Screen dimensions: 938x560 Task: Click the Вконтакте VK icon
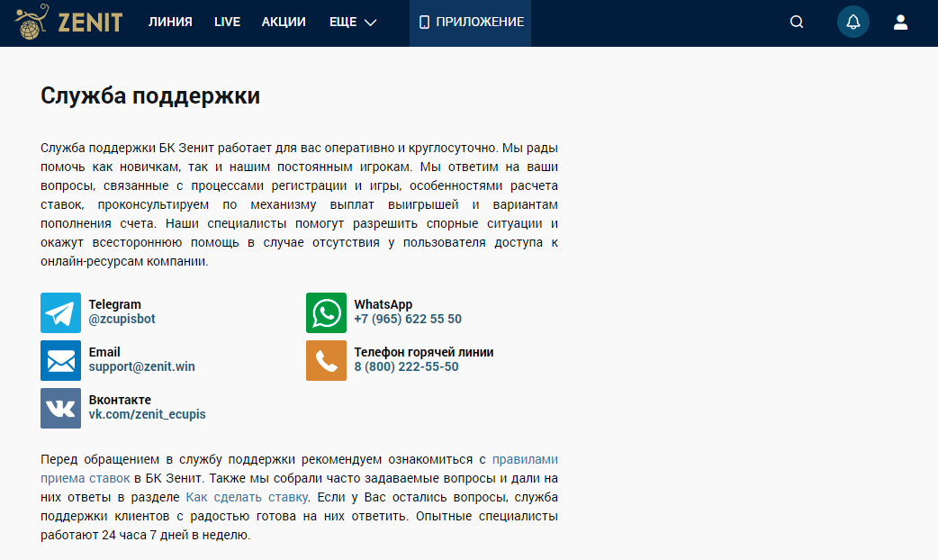(x=60, y=409)
